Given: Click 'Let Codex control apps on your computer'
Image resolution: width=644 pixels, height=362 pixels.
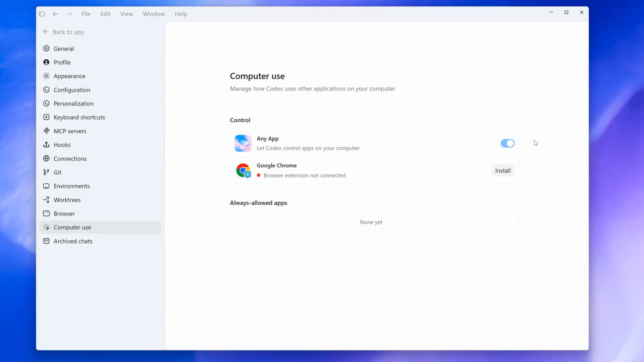Looking at the screenshot, I should (x=308, y=148).
